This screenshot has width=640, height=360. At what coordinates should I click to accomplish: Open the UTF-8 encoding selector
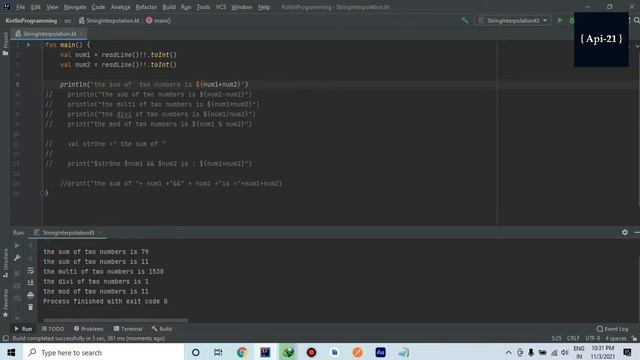[x=592, y=338]
